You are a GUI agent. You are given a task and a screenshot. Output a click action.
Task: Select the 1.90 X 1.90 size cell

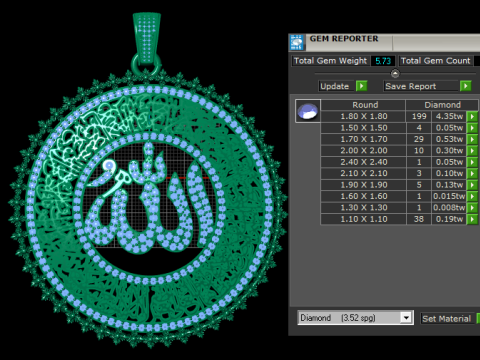(363, 185)
